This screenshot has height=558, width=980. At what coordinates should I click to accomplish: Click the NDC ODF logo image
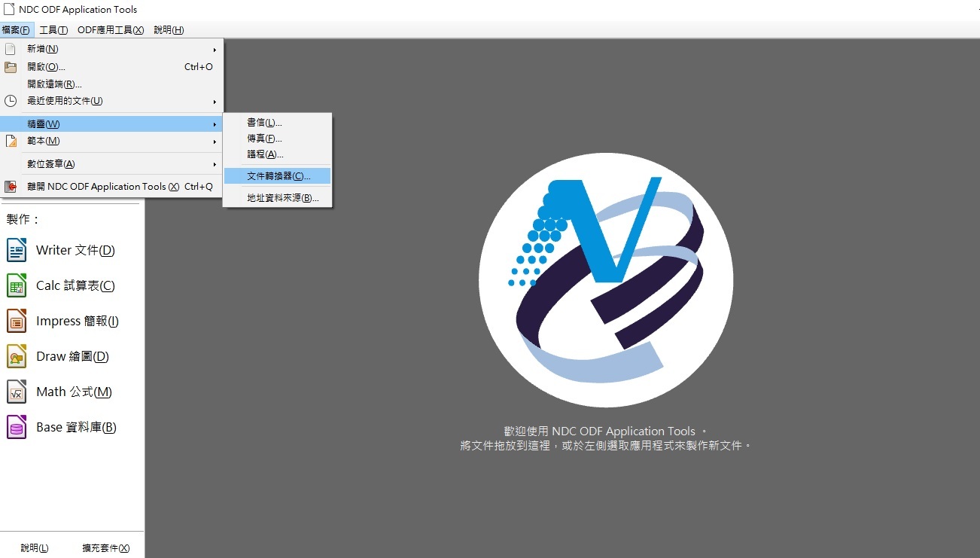[606, 279]
